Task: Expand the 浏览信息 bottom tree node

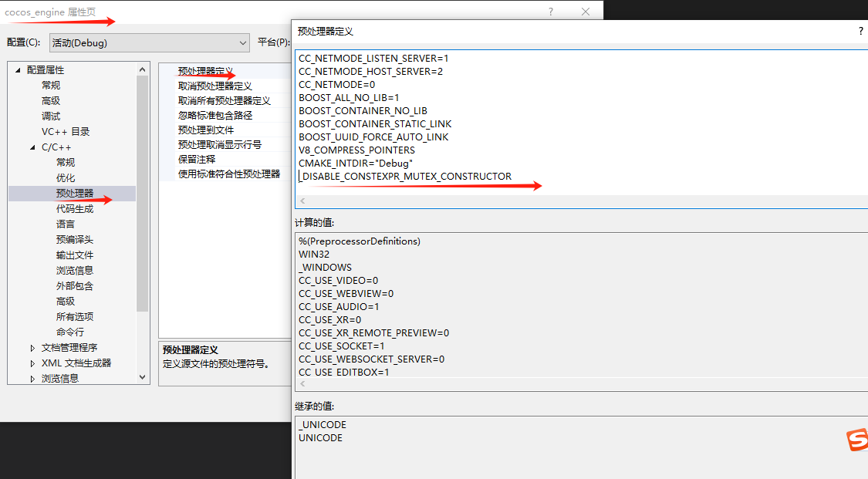Action: click(x=32, y=378)
